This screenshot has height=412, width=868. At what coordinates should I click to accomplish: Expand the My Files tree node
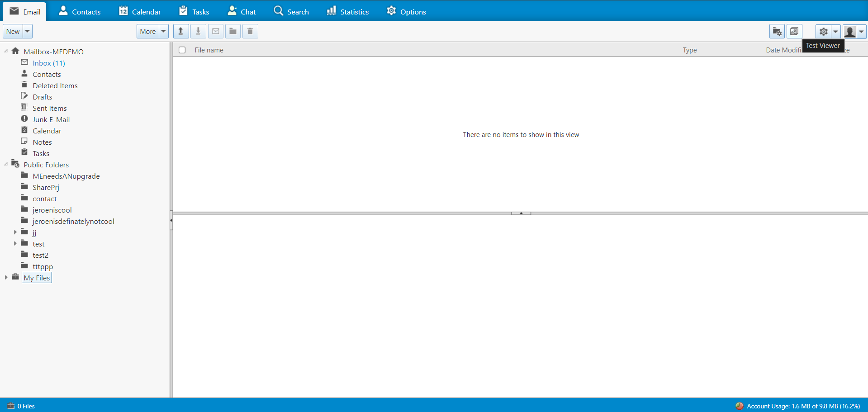pos(6,278)
